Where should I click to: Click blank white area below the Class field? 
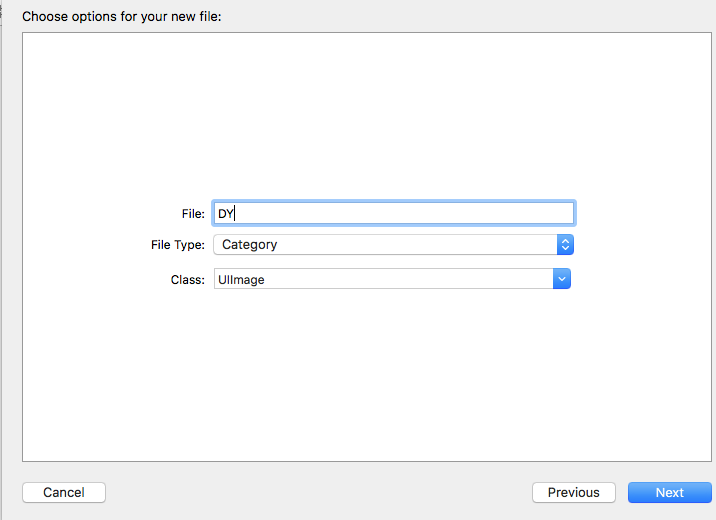point(368,380)
